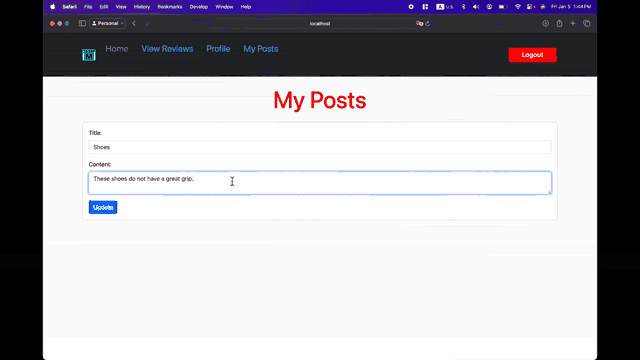Click the Share icon in Safari toolbar
Image resolution: width=640 pixels, height=360 pixels.
point(559,24)
